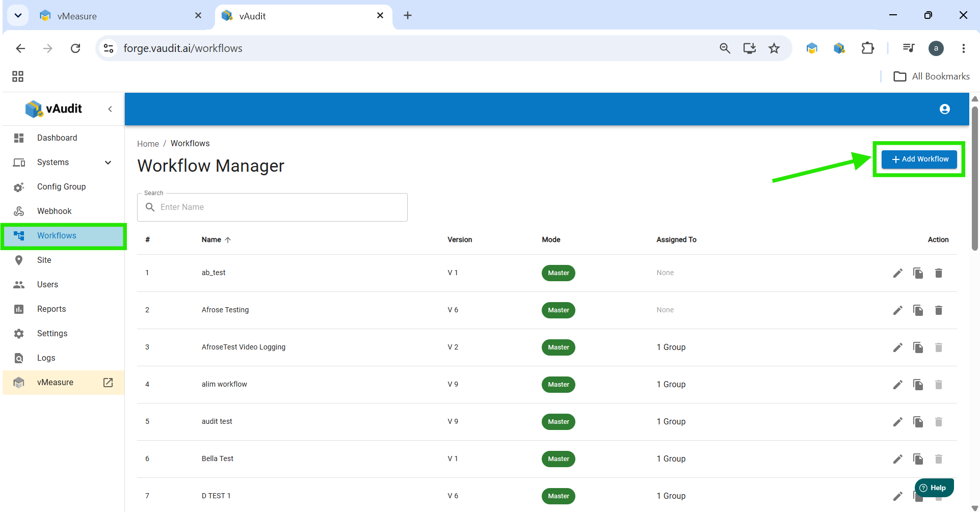Image resolution: width=980 pixels, height=512 pixels.
Task: Copy the Afrose Testing workflow
Action: coord(918,310)
